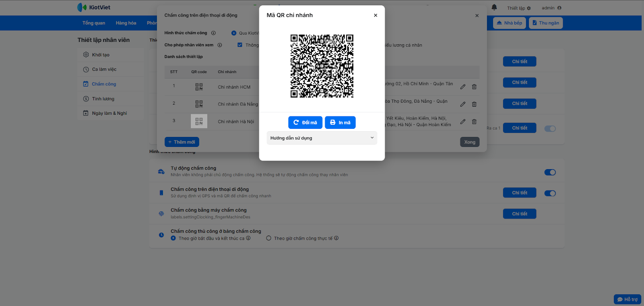Click the mobile phone icon for Chấm công trên điện thoại
This screenshot has height=306, width=644.
tap(161, 193)
